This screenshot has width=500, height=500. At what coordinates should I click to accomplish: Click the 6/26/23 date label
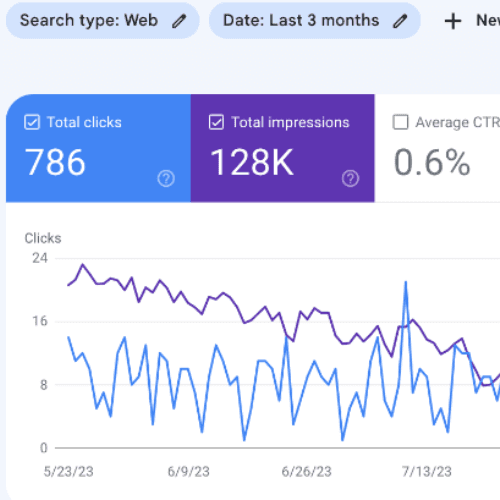click(x=306, y=471)
